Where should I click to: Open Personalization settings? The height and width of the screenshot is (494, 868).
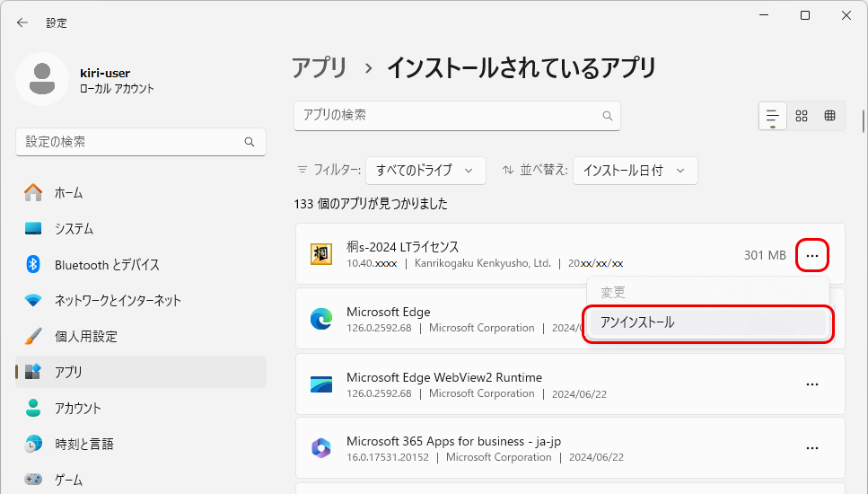coord(141,336)
